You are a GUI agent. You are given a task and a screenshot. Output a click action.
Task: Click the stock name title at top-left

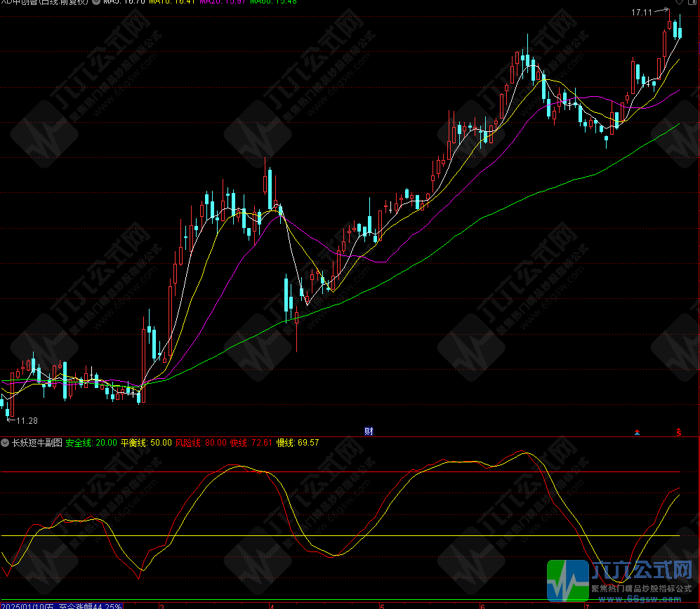(46, 2)
